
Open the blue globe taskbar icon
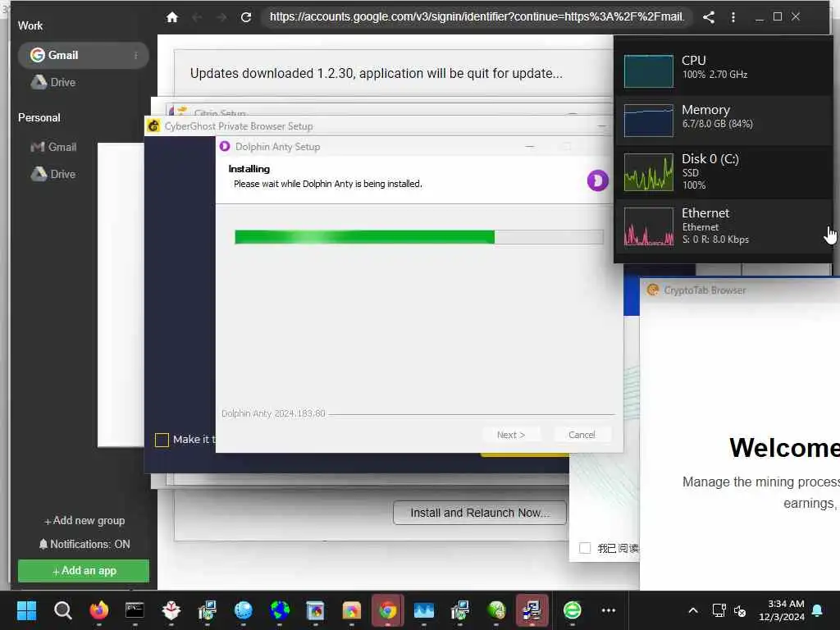[243, 610]
